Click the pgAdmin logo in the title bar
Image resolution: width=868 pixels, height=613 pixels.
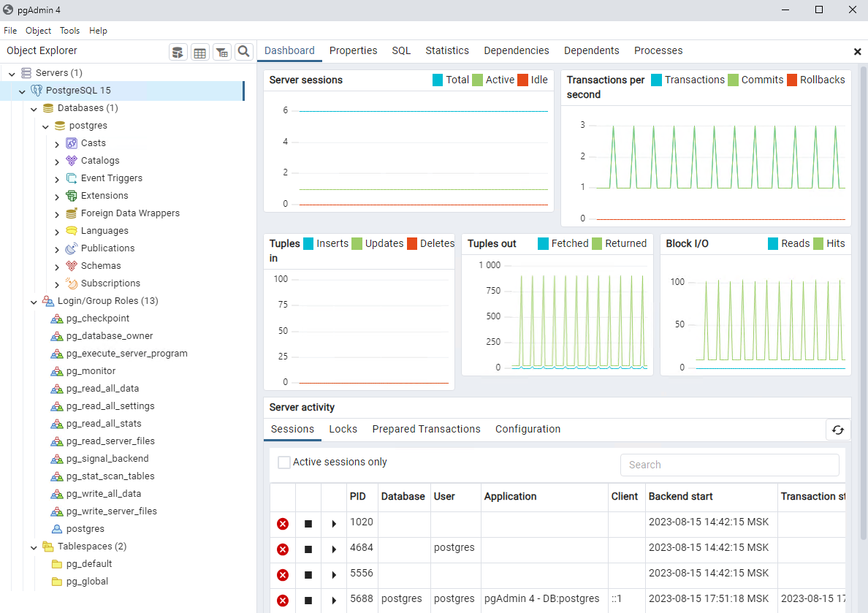click(8, 9)
